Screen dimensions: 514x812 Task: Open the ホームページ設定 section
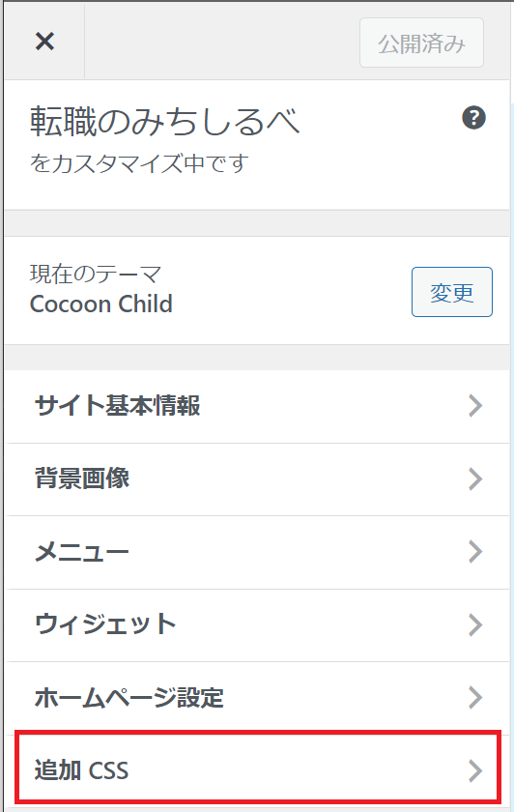tap(257, 698)
